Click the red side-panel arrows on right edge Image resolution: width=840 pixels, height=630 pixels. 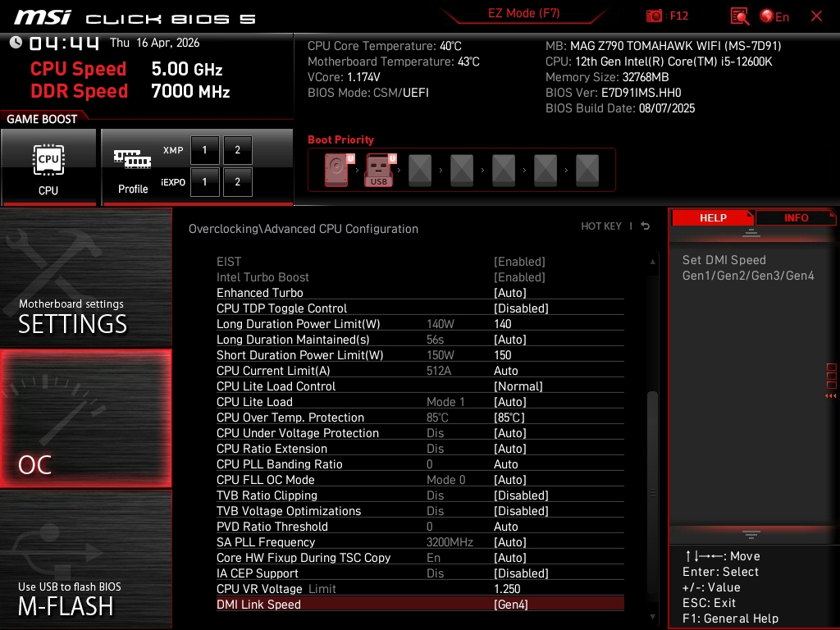coord(831,396)
